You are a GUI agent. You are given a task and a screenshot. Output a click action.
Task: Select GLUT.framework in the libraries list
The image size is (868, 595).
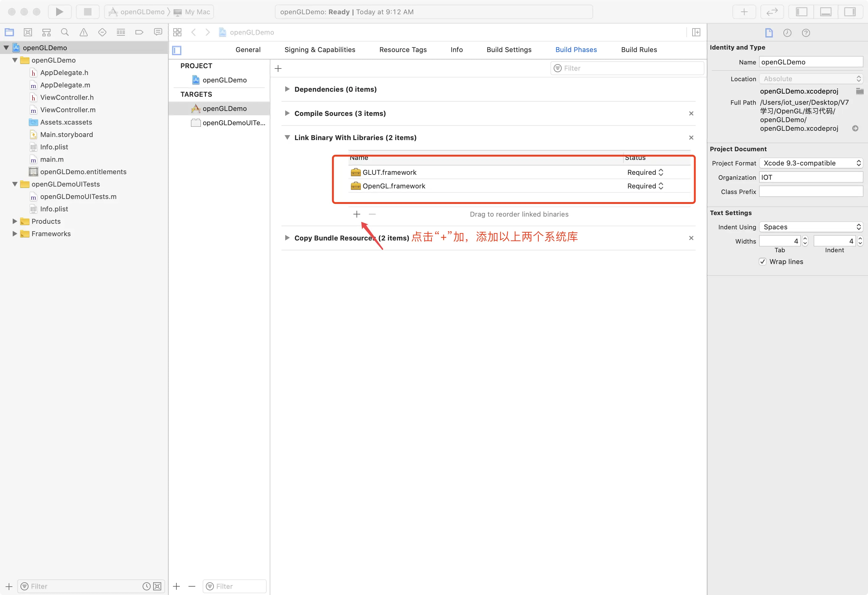point(389,172)
